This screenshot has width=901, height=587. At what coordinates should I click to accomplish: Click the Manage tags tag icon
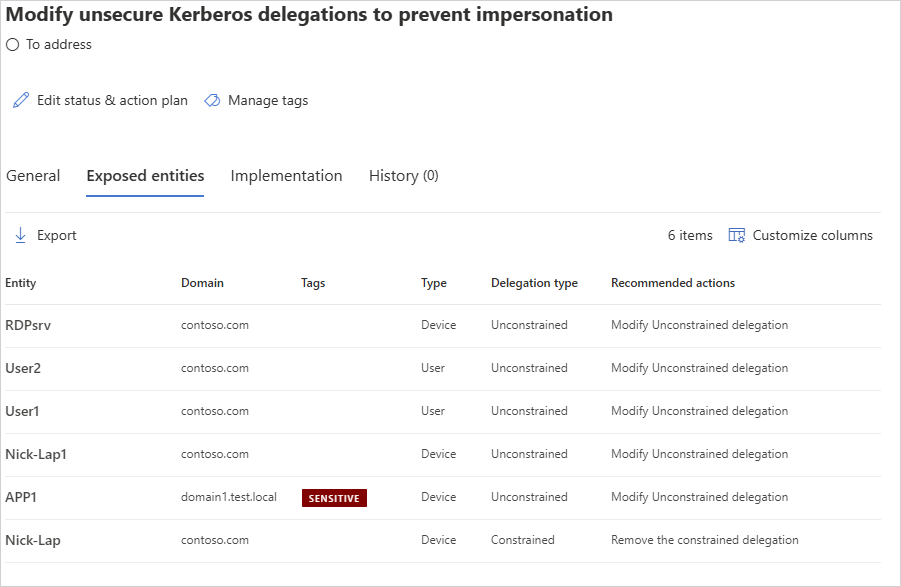(x=212, y=101)
